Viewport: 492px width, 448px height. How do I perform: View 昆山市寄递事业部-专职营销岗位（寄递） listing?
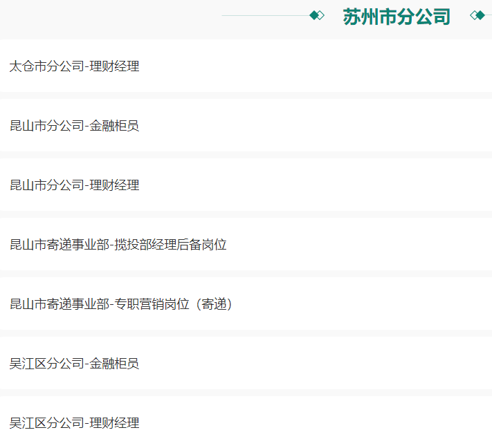tap(122, 304)
